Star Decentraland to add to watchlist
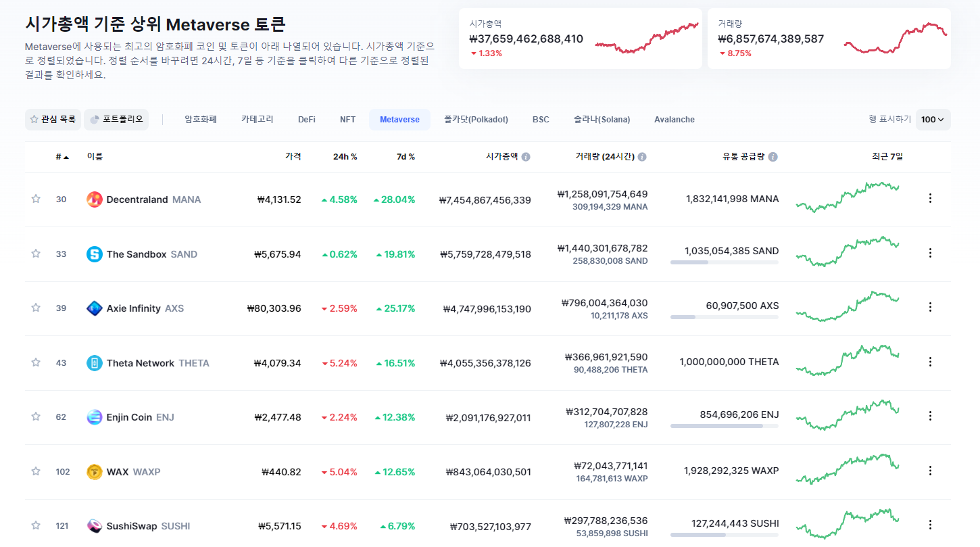This screenshot has width=980, height=547. point(36,199)
